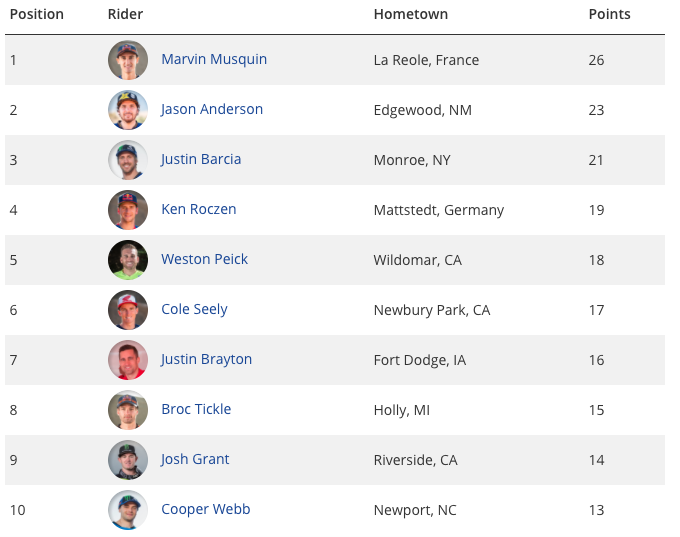This screenshot has width=680, height=537.
Task: Select Broc Tickle's name link
Action: pos(196,409)
